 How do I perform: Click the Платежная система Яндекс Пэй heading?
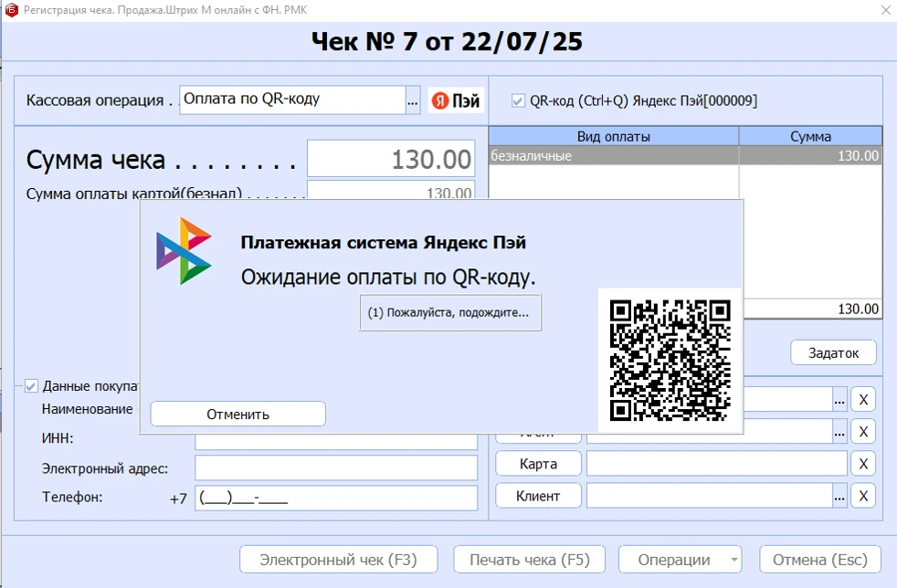[384, 243]
